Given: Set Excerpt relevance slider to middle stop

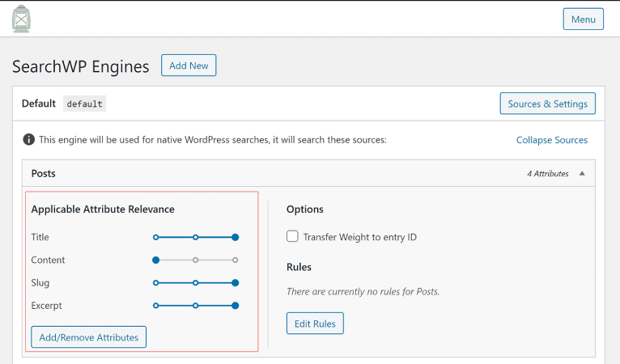Looking at the screenshot, I should 195,306.
